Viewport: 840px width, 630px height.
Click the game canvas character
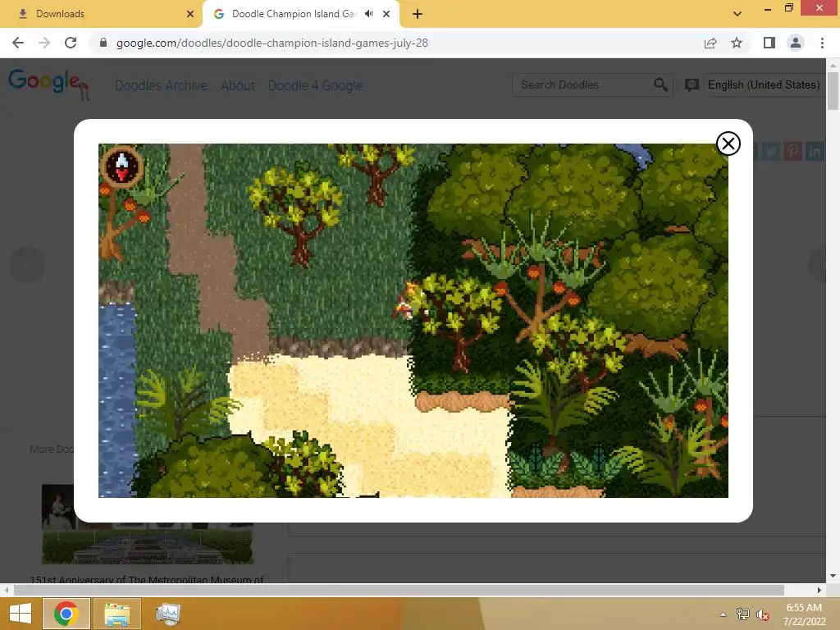405,304
